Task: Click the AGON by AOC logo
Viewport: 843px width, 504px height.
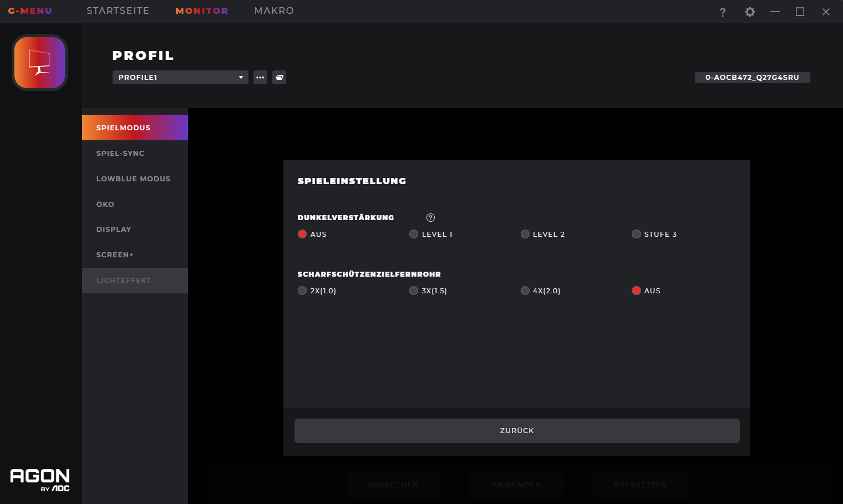Action: (40, 480)
